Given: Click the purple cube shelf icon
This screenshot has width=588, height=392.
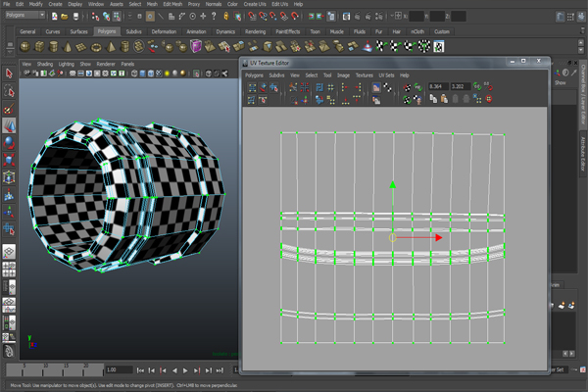Looking at the screenshot, I should (195, 46).
